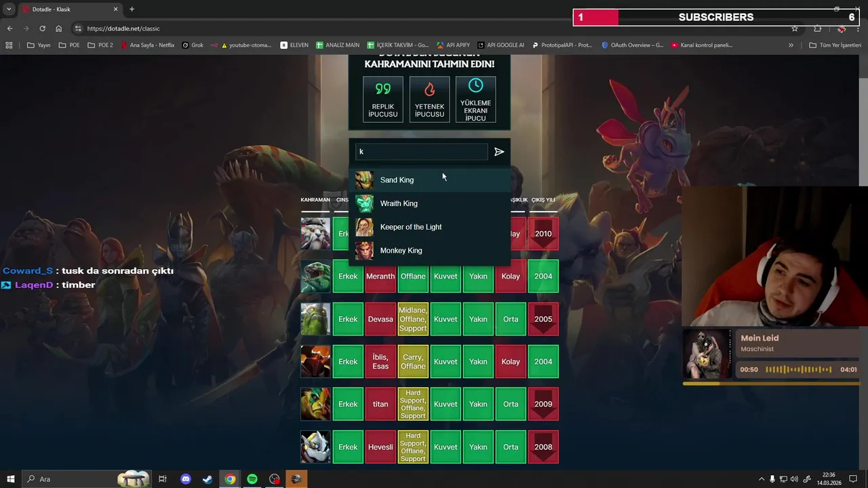
Task: Click the 2008 release year cell
Action: pos(543,447)
